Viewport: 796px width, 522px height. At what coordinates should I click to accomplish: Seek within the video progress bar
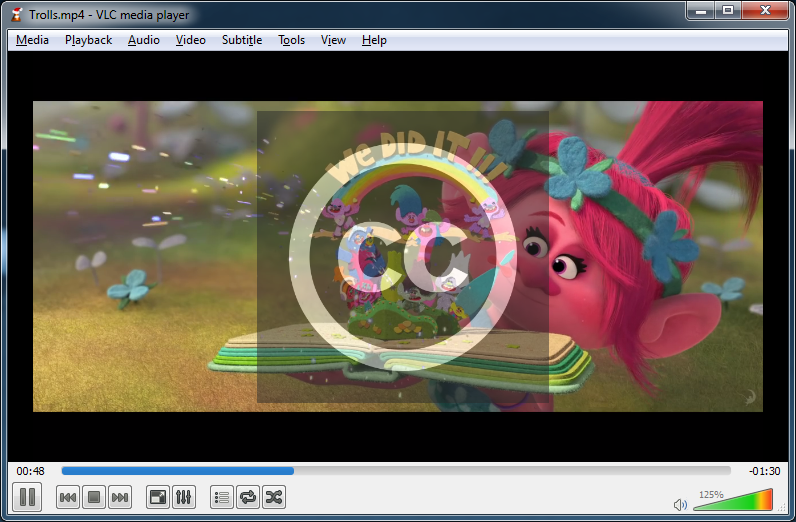396,471
